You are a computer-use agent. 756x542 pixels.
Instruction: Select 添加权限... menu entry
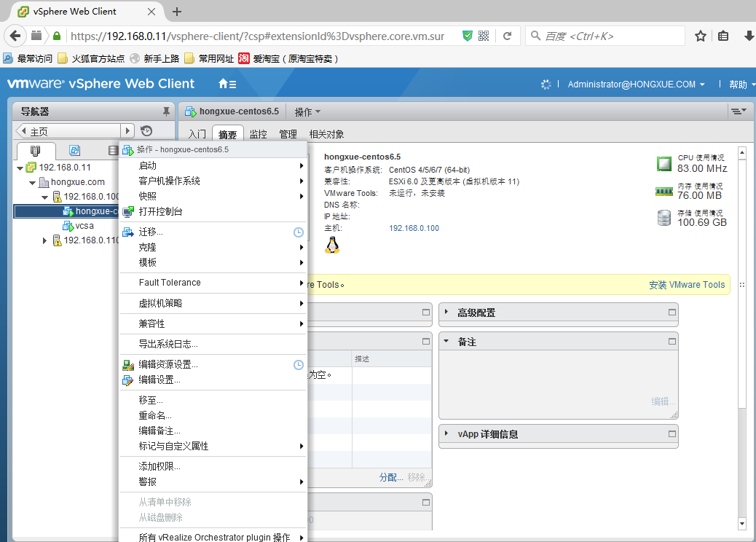pos(213,466)
